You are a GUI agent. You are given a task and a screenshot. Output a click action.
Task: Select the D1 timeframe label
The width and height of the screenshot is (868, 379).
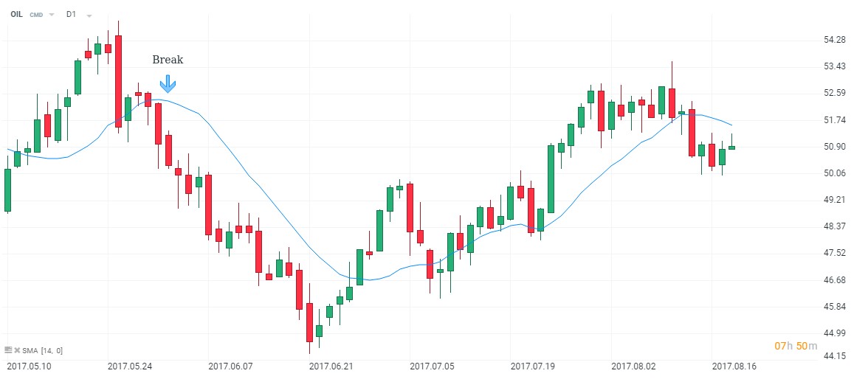[x=71, y=14]
